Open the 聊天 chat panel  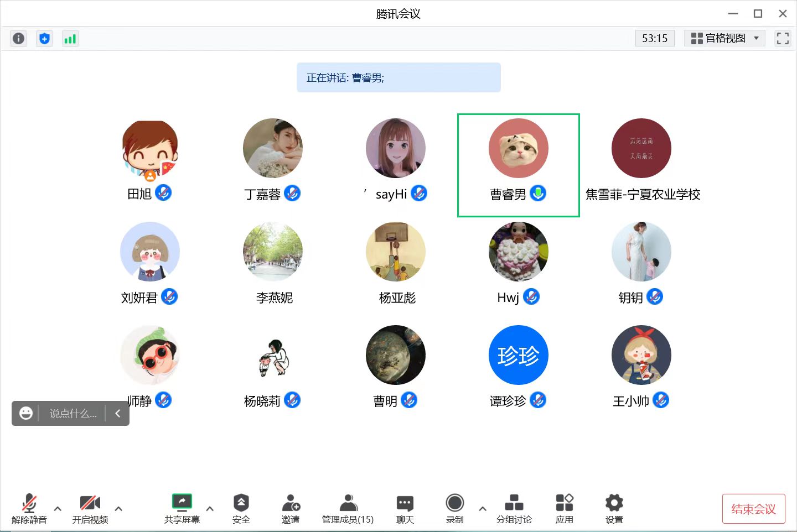[405, 509]
